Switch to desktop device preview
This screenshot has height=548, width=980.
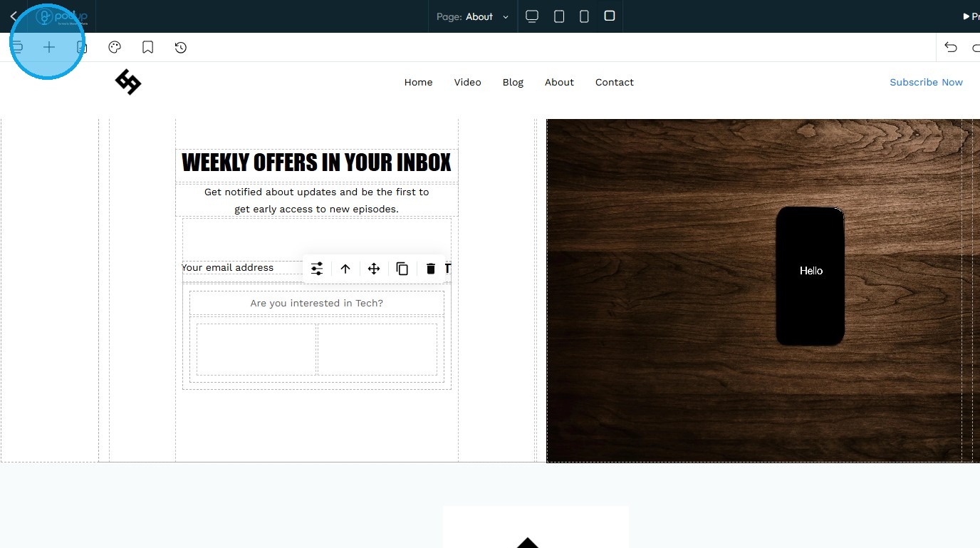tap(532, 16)
